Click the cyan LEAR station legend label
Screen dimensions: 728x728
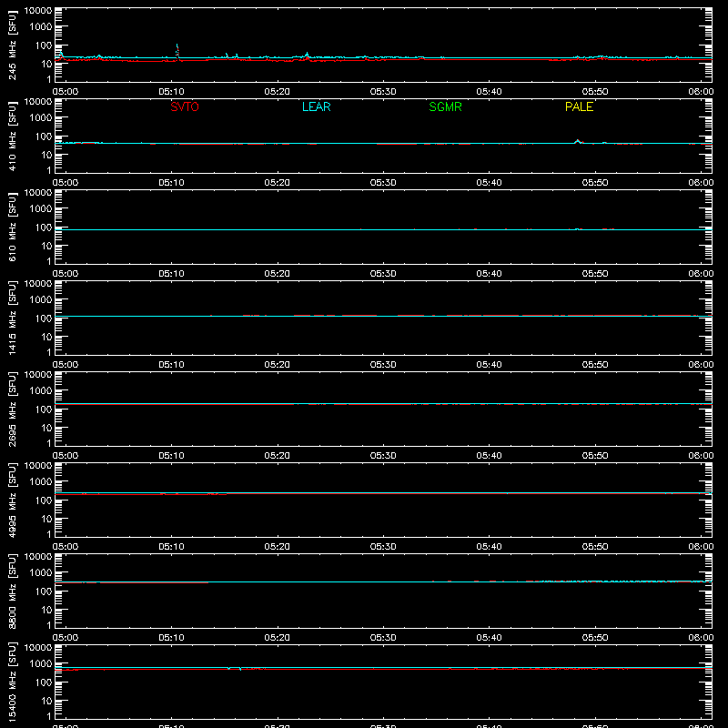(316, 106)
